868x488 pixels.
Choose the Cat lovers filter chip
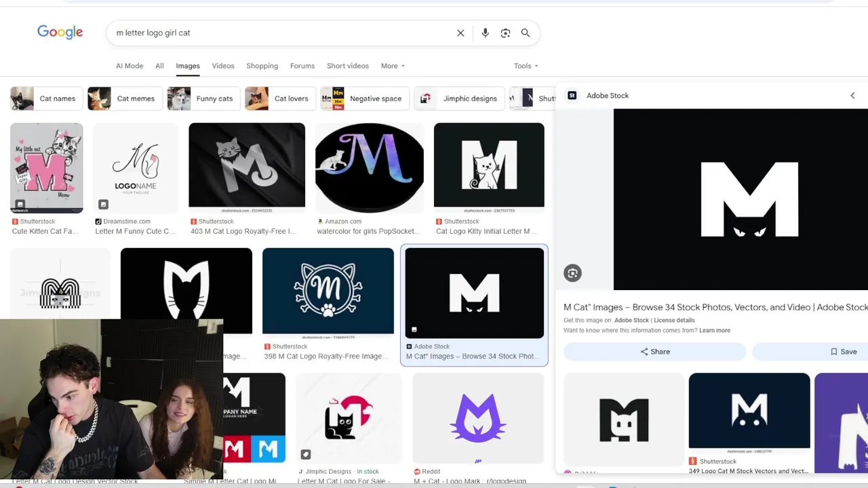[x=280, y=98]
